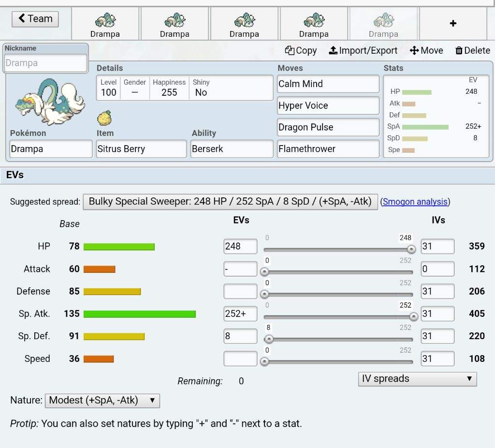Go back with the Team button
The image size is (495, 448).
click(35, 19)
